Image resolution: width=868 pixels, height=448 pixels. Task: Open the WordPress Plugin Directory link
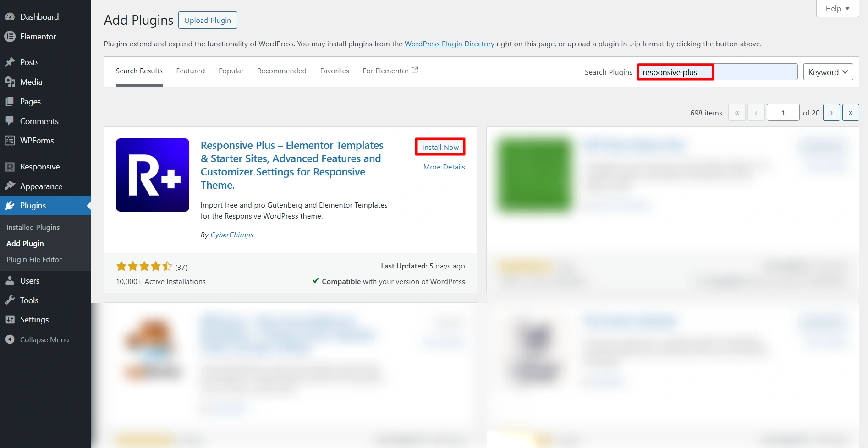click(x=449, y=44)
